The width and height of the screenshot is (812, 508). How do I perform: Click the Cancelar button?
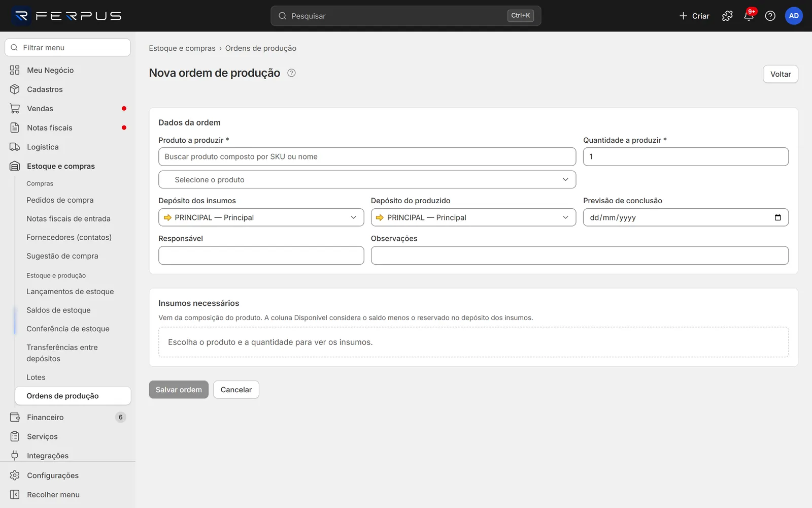point(236,390)
